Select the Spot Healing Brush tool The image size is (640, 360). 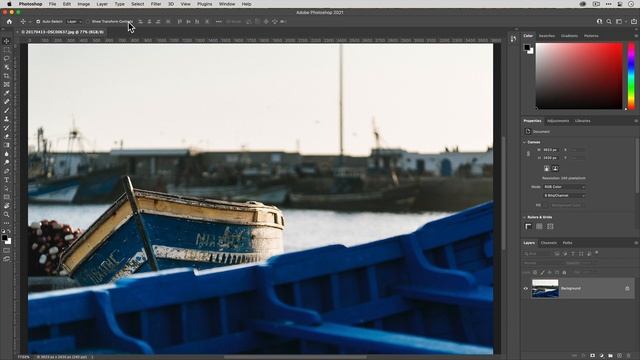(x=7, y=102)
